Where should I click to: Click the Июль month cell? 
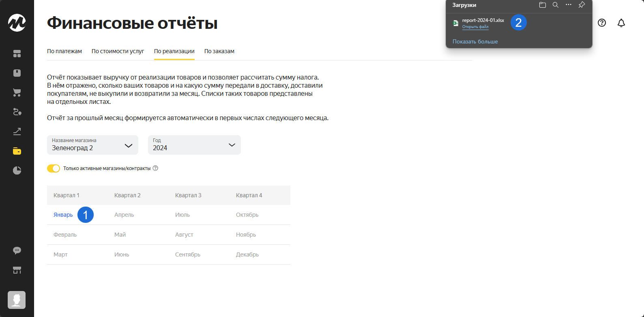[x=182, y=215]
